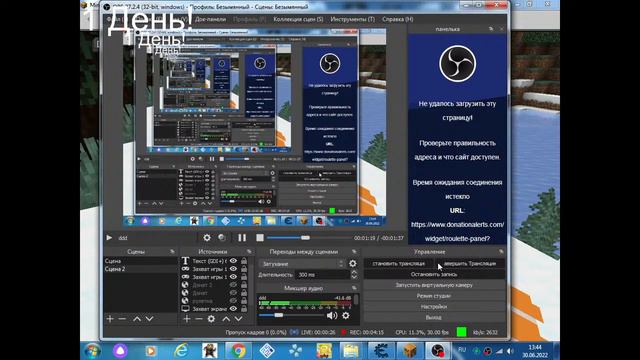Open Internet Explorer from the taskbar
Image resolution: width=640 pixels, height=360 pixels.
pos(181,351)
